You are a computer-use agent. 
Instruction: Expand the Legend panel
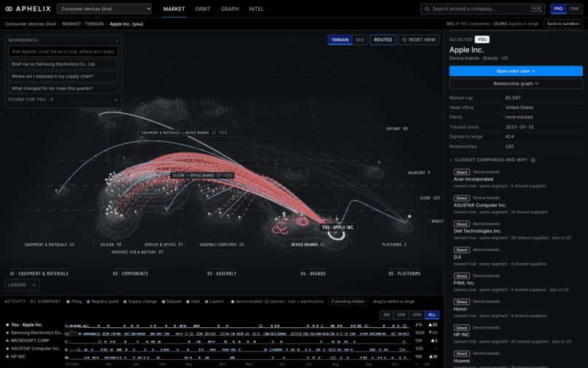pos(22,285)
